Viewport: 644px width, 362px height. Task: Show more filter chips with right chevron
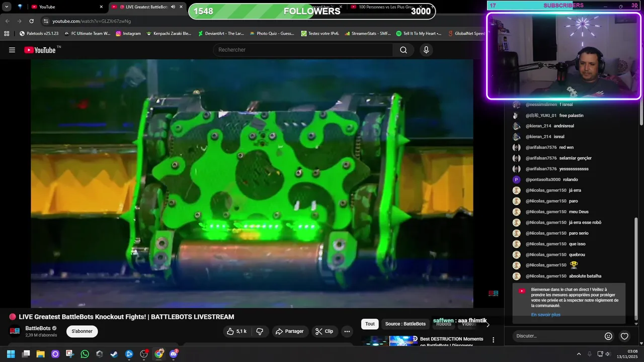tap(488, 324)
